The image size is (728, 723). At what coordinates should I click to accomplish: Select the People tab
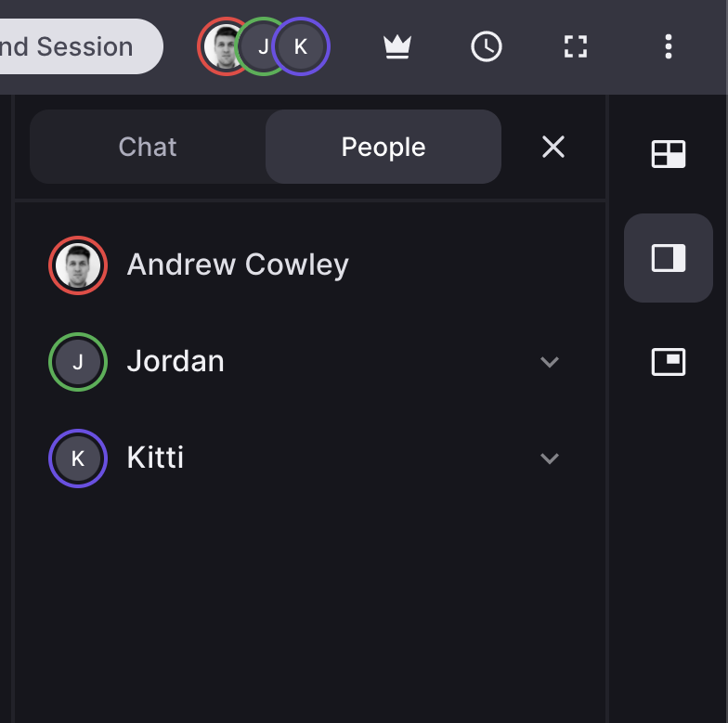[x=383, y=147]
